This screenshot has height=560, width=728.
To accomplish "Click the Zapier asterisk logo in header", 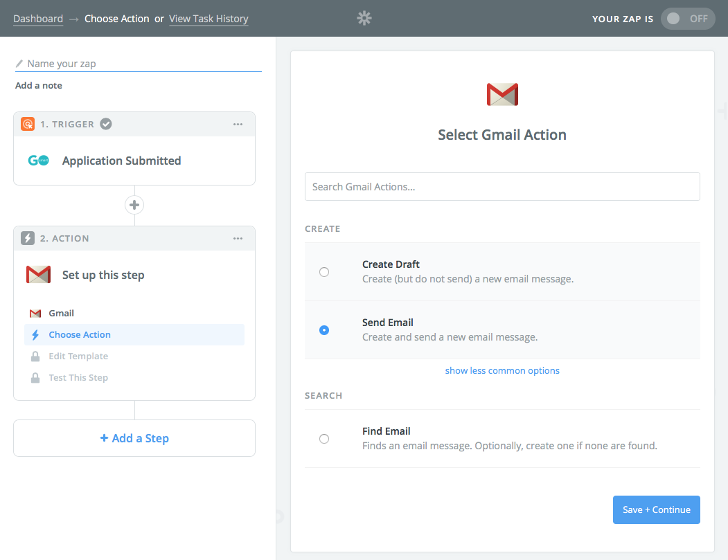I will click(x=364, y=18).
